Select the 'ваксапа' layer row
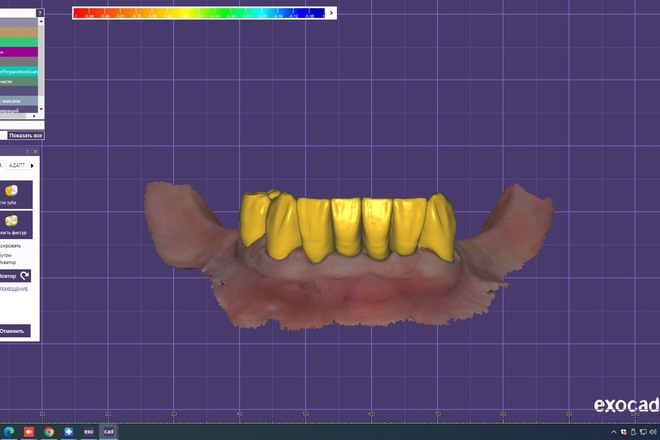The height and width of the screenshot is (440, 660). (19, 101)
